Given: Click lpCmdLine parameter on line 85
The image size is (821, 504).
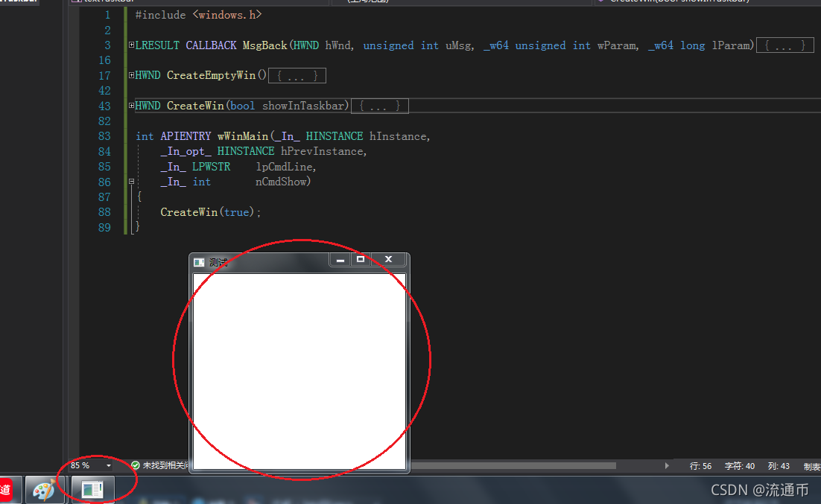Looking at the screenshot, I should pos(285,167).
